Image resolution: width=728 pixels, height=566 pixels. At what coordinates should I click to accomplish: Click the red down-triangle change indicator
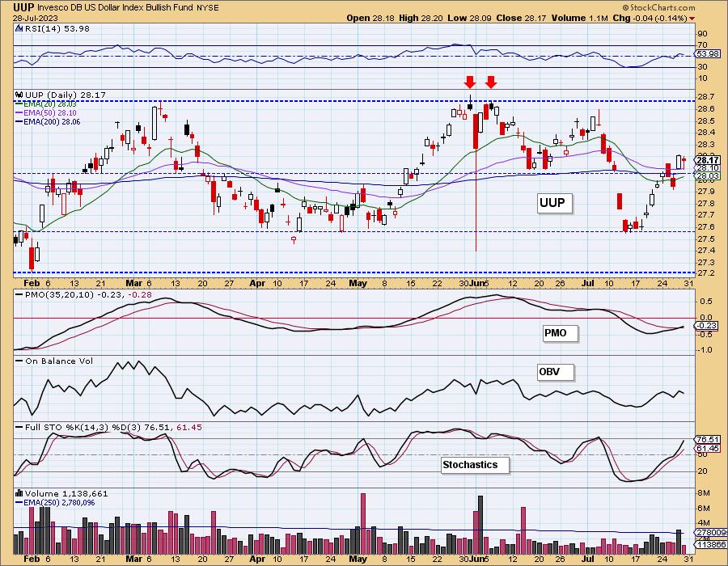point(692,19)
